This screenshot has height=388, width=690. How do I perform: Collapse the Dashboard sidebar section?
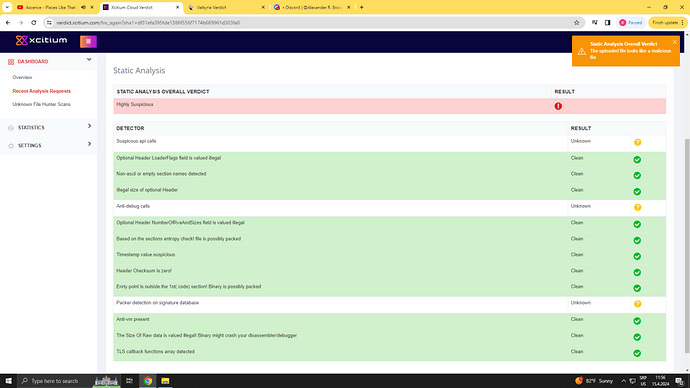(89, 59)
